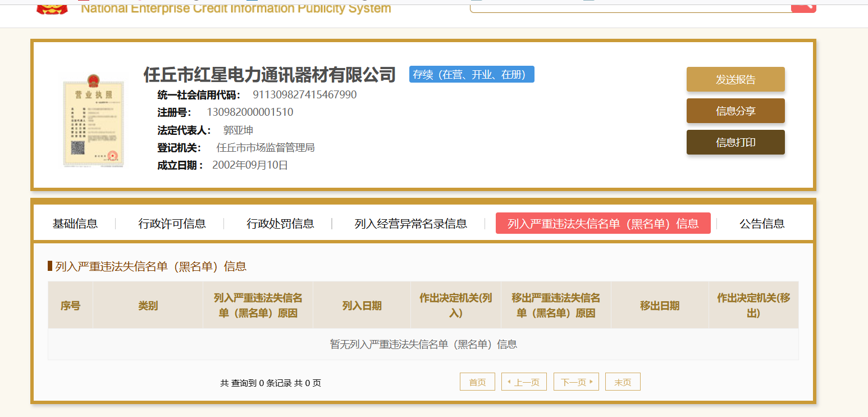The image size is (868, 417).
Task: Click the section heading above the blacklist table
Action: 150,266
